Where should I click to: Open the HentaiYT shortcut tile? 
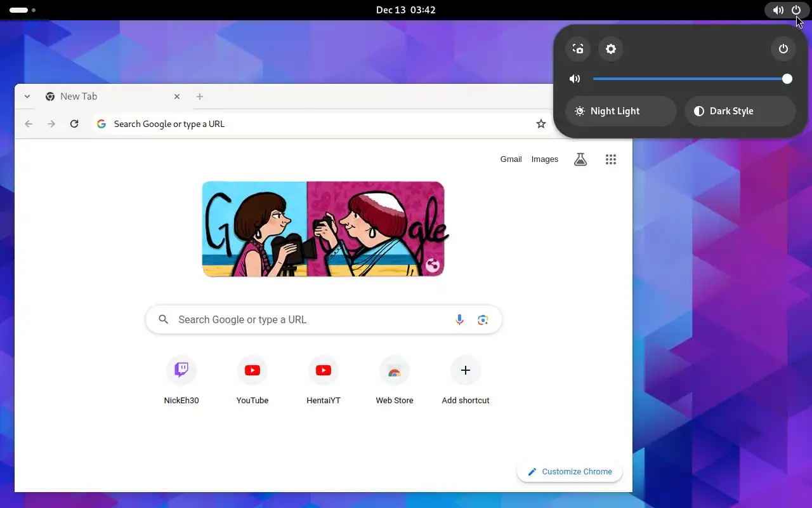click(324, 380)
